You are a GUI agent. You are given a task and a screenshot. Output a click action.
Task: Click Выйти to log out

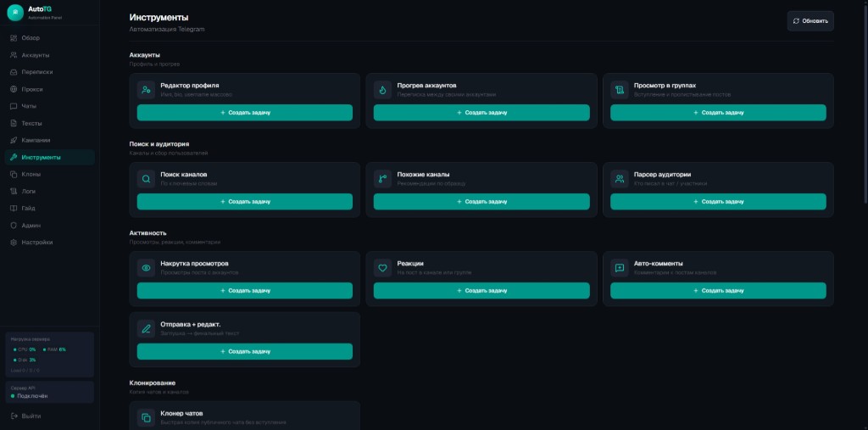(50, 416)
